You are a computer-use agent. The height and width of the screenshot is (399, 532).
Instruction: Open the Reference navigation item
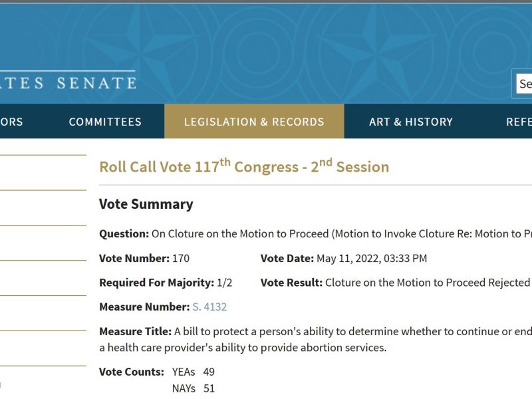[518, 122]
